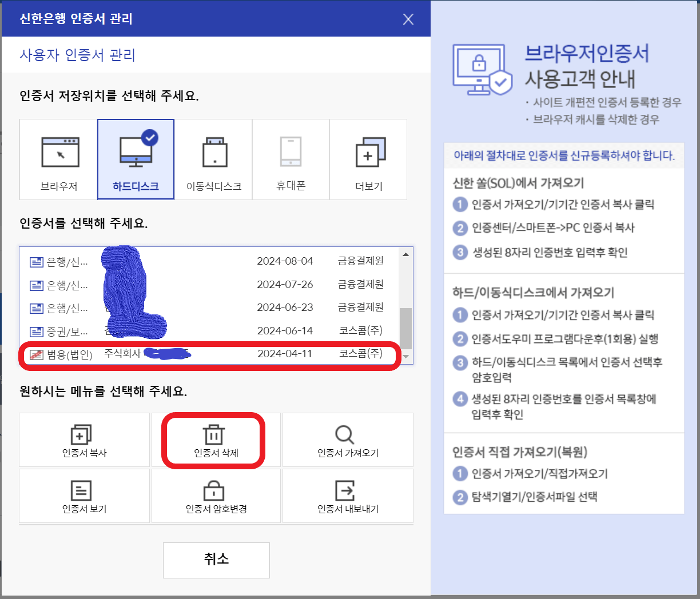Click 인증서 암호변경 button
Image resolution: width=700 pixels, height=599 pixels.
point(216,496)
